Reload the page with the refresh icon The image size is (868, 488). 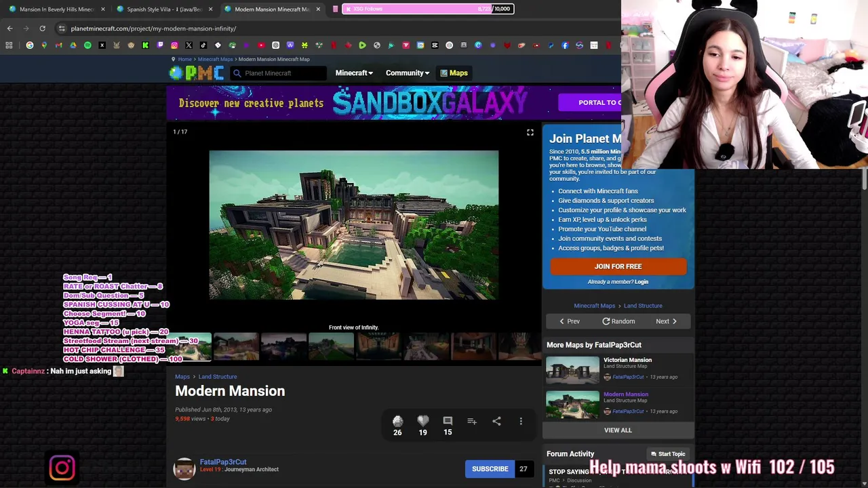coord(42,28)
